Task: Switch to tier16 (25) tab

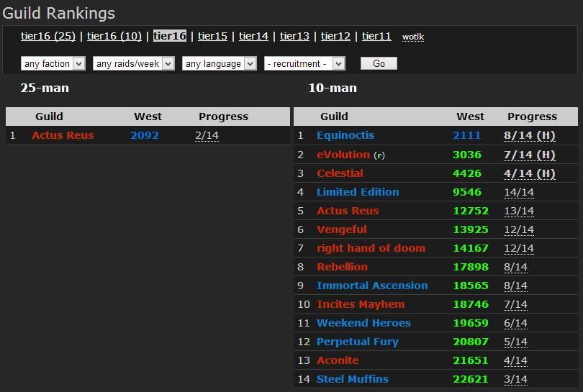Action: 48,36
